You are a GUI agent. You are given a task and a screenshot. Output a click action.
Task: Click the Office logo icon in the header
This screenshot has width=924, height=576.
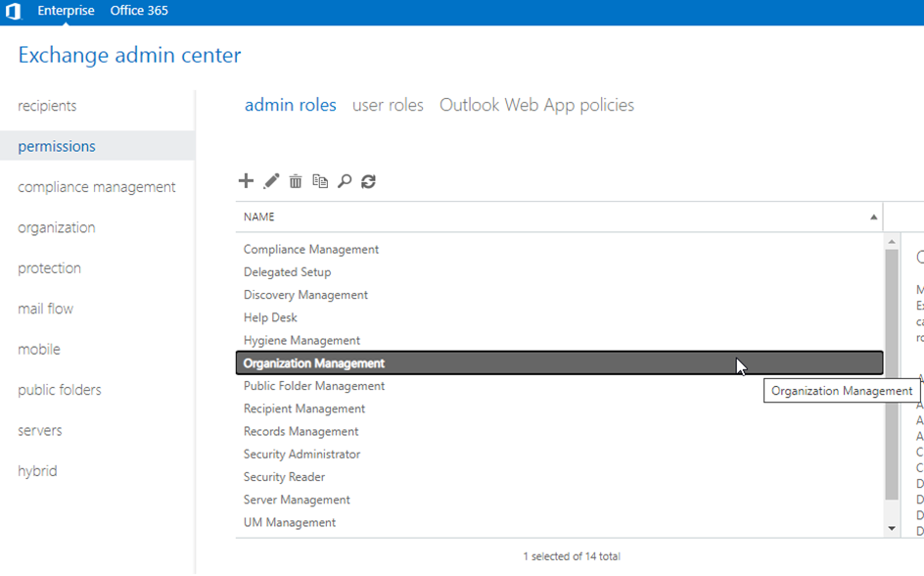pos(13,12)
